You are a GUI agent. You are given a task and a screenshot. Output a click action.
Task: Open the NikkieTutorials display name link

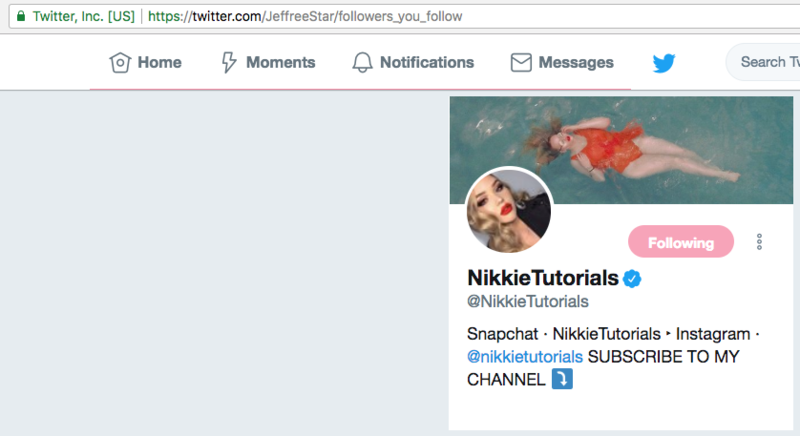click(543, 278)
